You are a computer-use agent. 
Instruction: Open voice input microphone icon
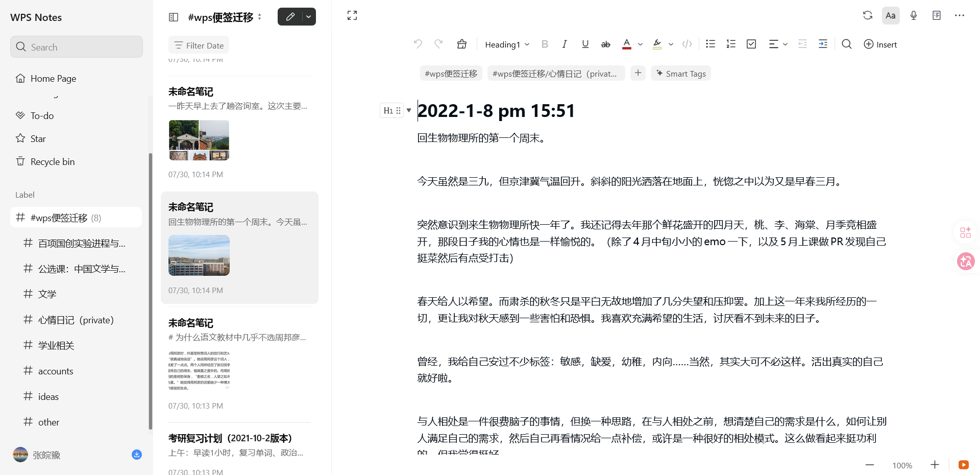click(x=913, y=15)
